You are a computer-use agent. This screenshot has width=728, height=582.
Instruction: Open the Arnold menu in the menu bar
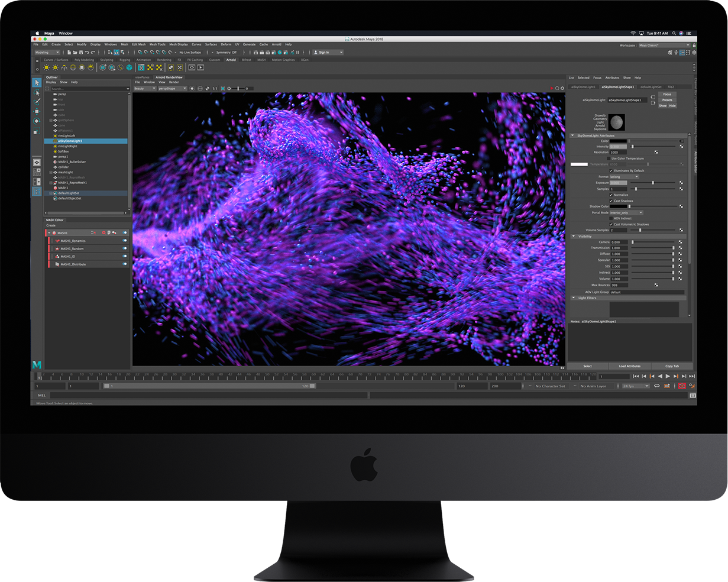tap(277, 44)
